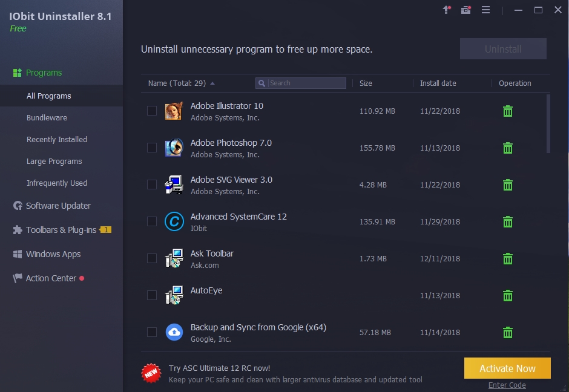This screenshot has height=392, width=569.
Task: Open the Action Center
Action: 51,278
